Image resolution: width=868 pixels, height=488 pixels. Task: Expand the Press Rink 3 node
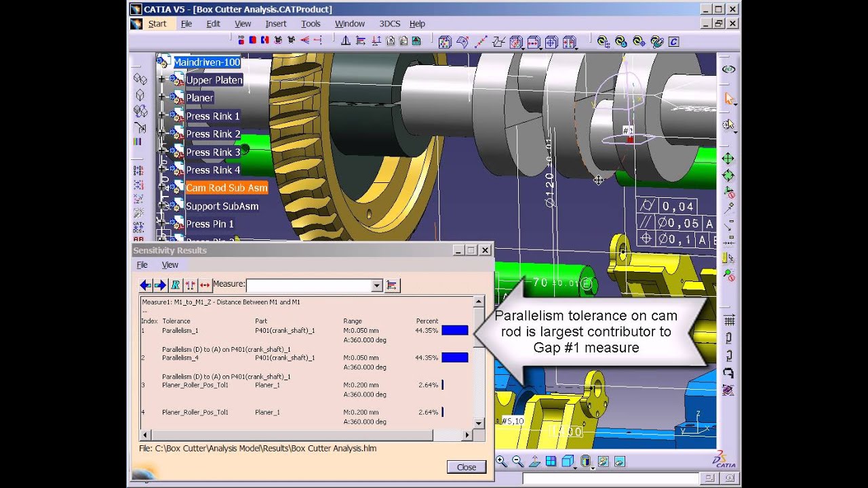(x=162, y=152)
